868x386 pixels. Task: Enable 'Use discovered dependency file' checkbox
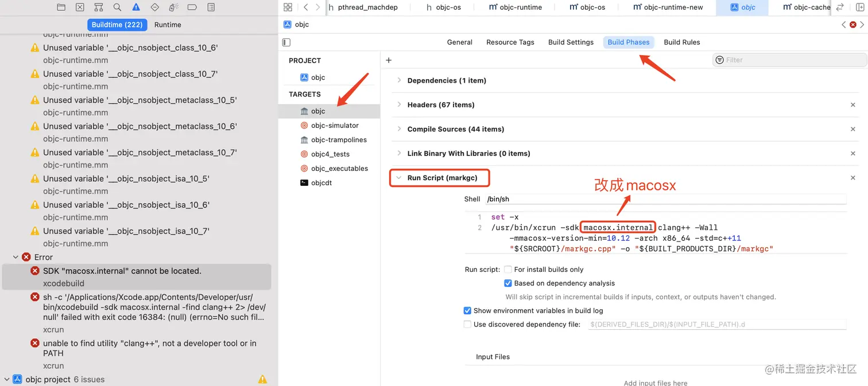pos(467,325)
